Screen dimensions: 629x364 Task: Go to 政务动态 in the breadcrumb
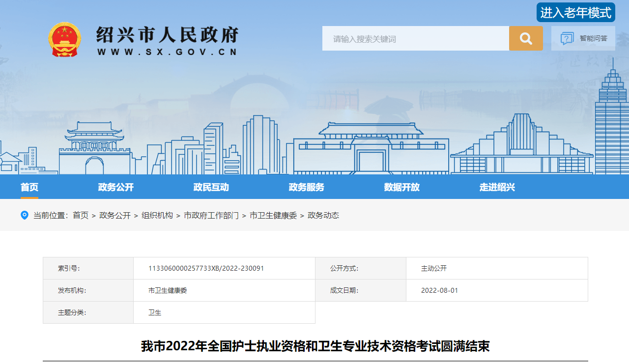pos(323,215)
